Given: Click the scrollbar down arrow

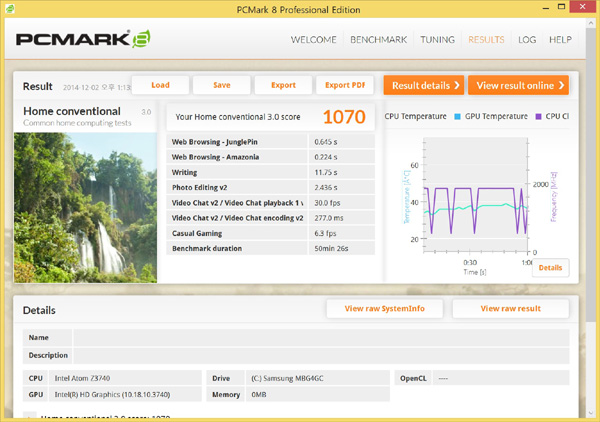Looking at the screenshot, I should (591, 413).
